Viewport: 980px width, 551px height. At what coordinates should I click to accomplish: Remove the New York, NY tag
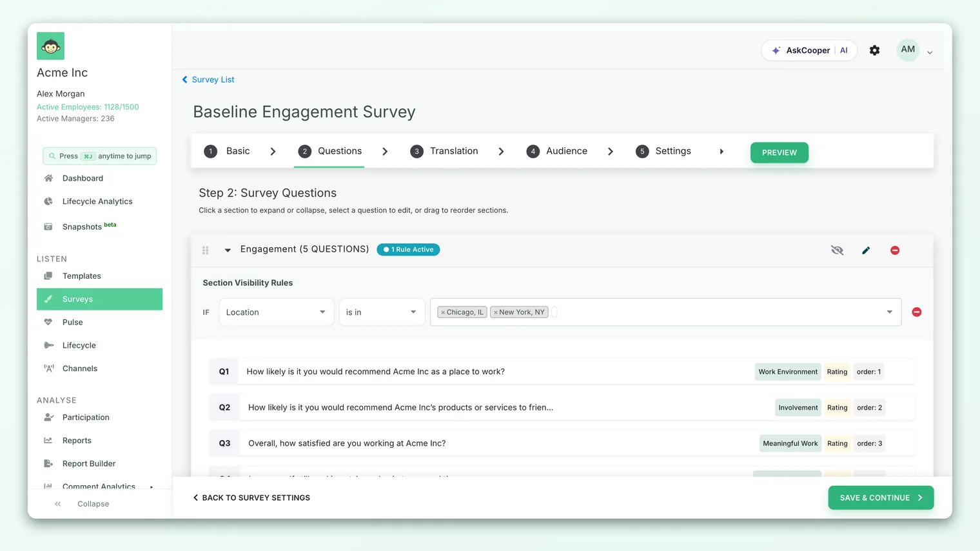coord(495,312)
